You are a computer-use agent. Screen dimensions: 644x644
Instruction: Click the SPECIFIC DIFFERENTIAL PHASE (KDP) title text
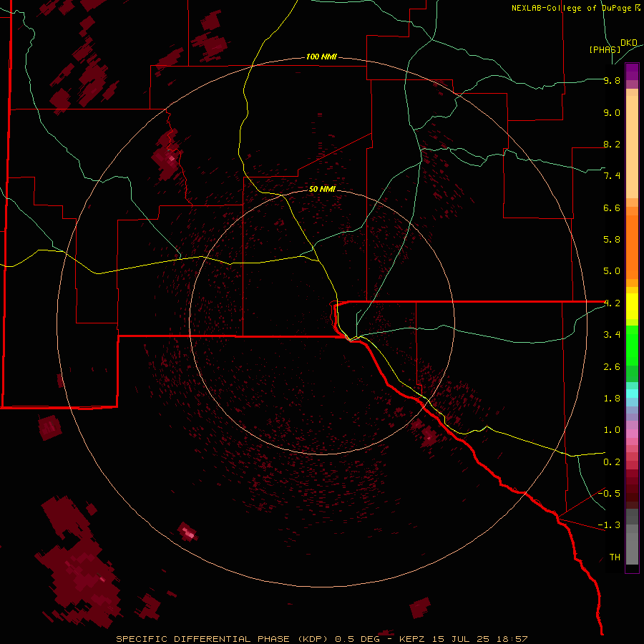(222, 639)
